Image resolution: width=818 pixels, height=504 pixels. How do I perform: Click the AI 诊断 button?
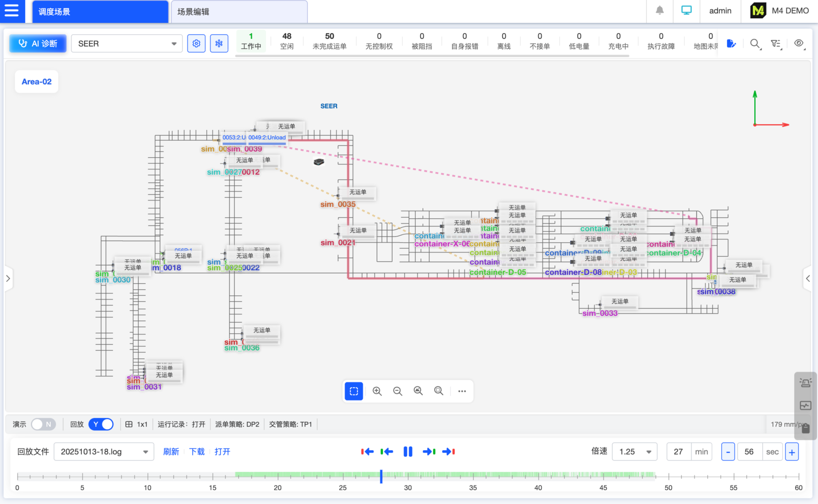coord(38,43)
